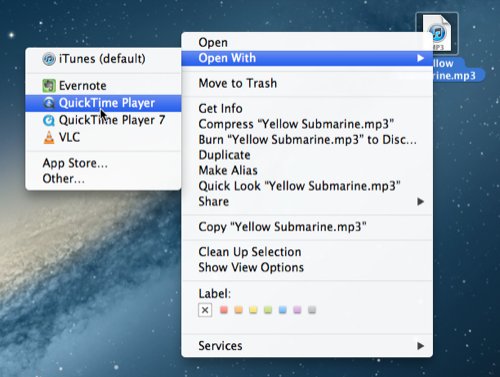Duplicate the selected file
Viewport: 500px width, 377px height.
(307, 155)
